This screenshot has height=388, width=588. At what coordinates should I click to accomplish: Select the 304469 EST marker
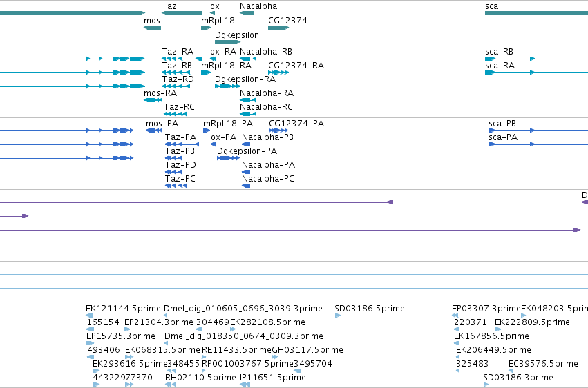pos(199,329)
